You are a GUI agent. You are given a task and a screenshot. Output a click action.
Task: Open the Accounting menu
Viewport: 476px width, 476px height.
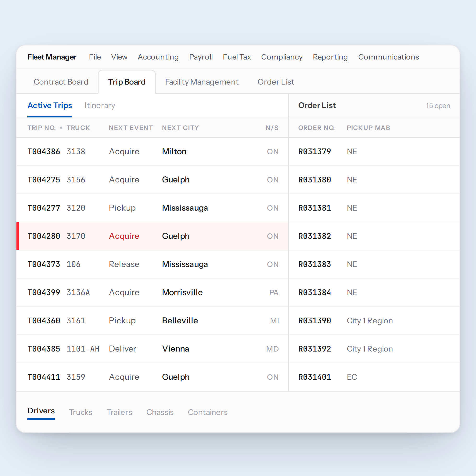click(158, 57)
